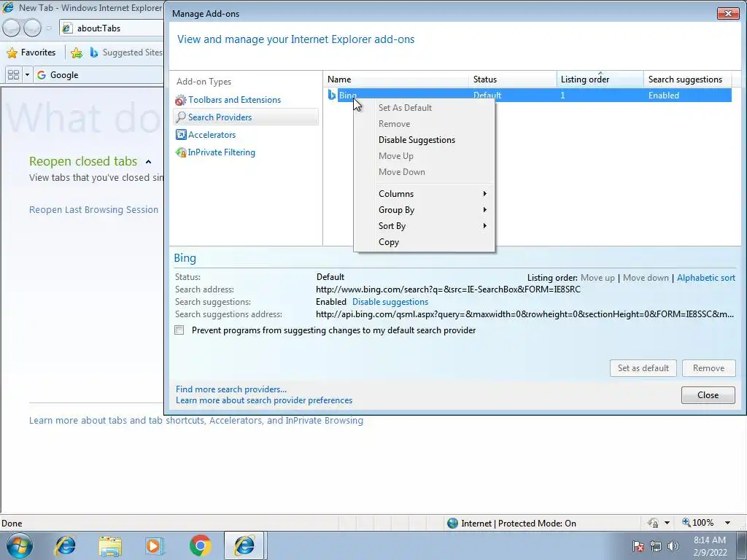Collapse the Reopen closed tabs section arrow
This screenshot has height=560, width=747.
click(x=148, y=162)
